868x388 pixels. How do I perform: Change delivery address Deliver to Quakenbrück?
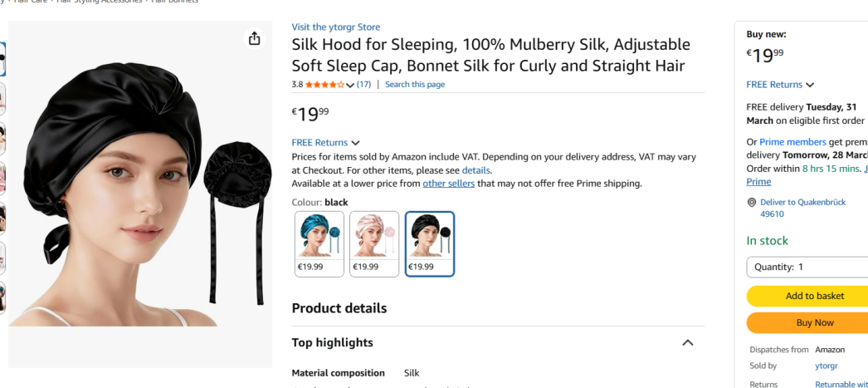802,208
